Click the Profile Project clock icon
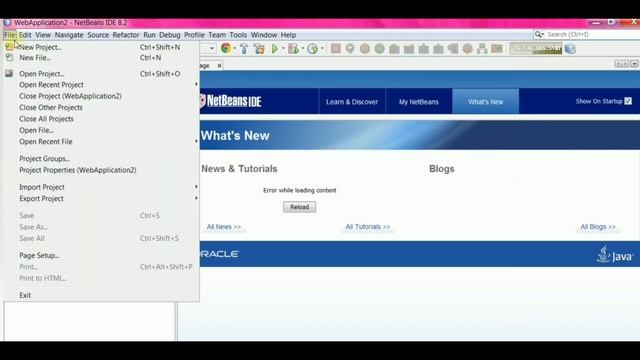Image resolution: width=640 pixels, height=360 pixels. [x=313, y=49]
